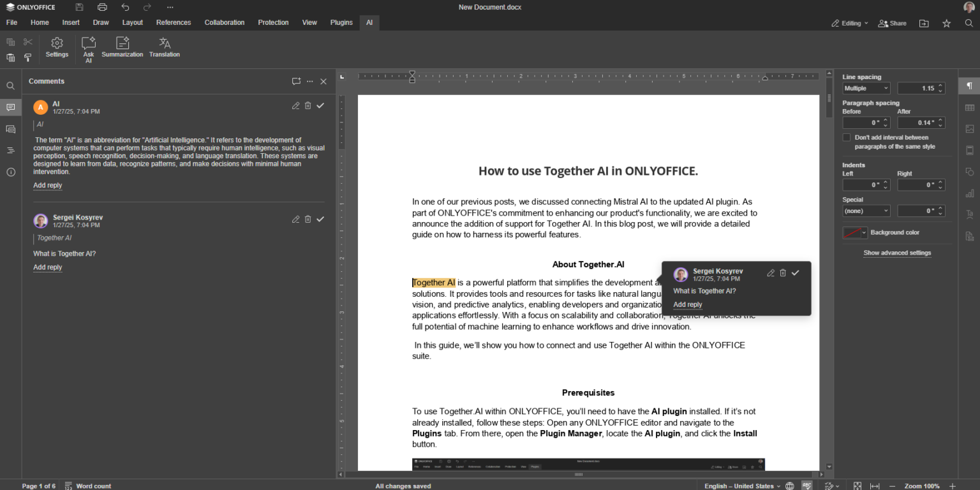980x490 pixels.
Task: Decrease the spacing After value 0.14"
Action: [940, 126]
